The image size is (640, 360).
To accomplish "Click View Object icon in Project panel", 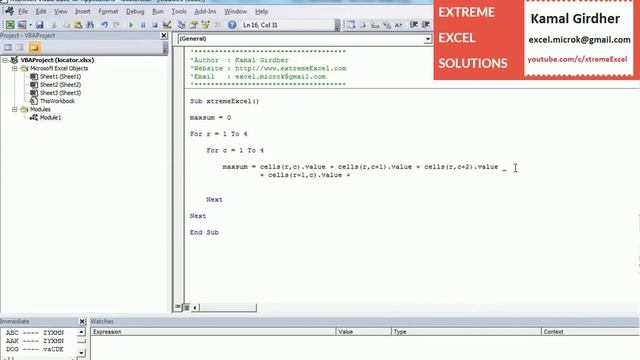I will click(20, 48).
